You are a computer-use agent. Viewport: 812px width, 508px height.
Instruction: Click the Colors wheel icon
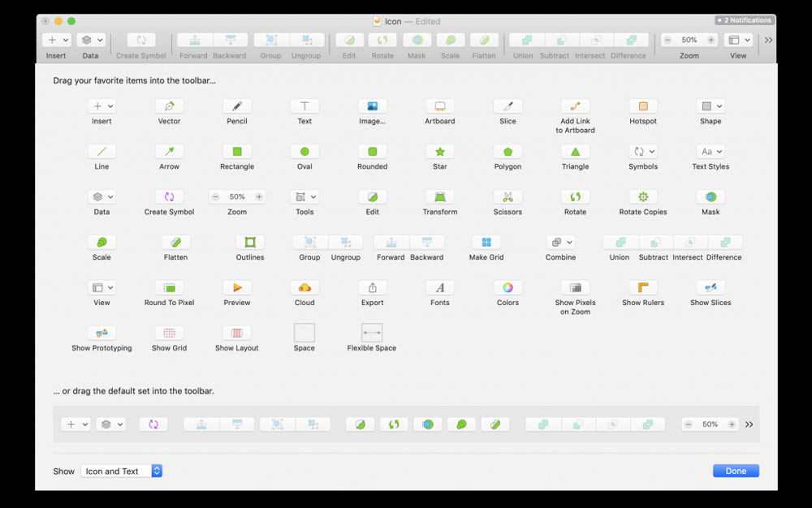tap(508, 287)
